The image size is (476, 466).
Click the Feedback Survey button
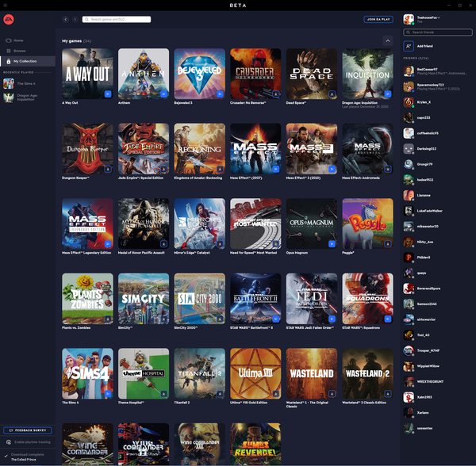[x=28, y=430]
